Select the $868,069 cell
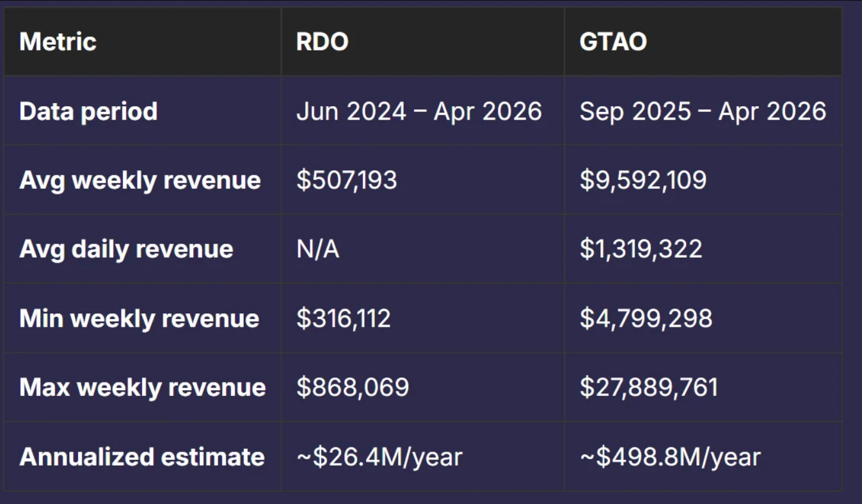The width and height of the screenshot is (862, 504). pos(352,388)
